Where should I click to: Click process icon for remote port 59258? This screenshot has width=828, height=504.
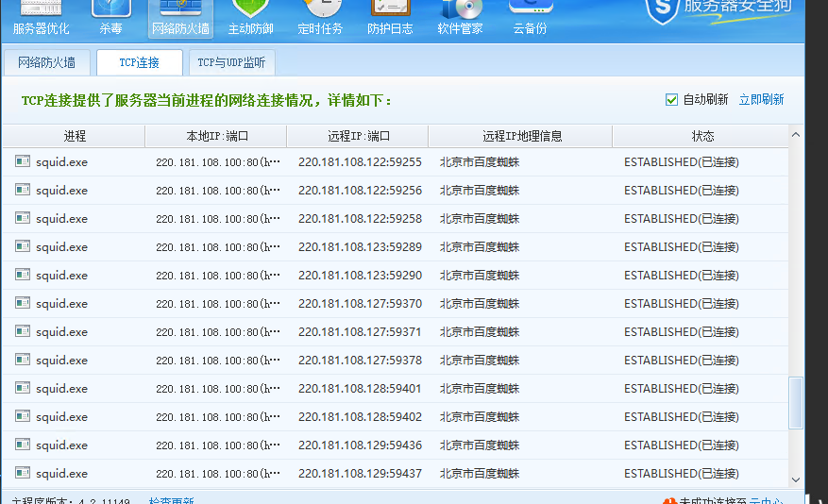click(x=22, y=218)
